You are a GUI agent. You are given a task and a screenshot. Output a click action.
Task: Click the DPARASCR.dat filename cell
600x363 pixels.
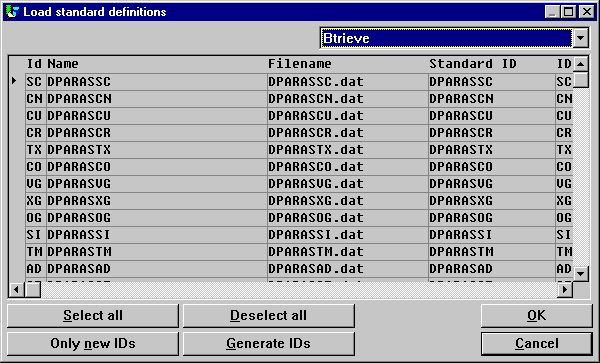click(347, 133)
